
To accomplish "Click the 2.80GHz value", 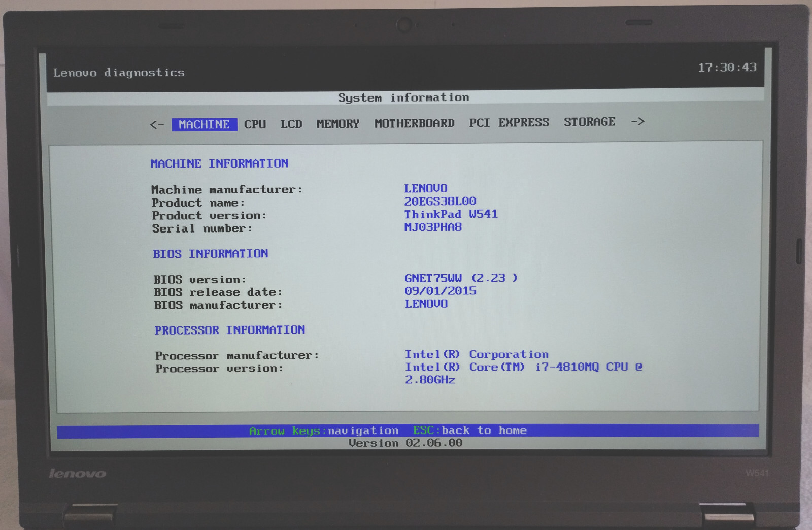I will 430,380.
